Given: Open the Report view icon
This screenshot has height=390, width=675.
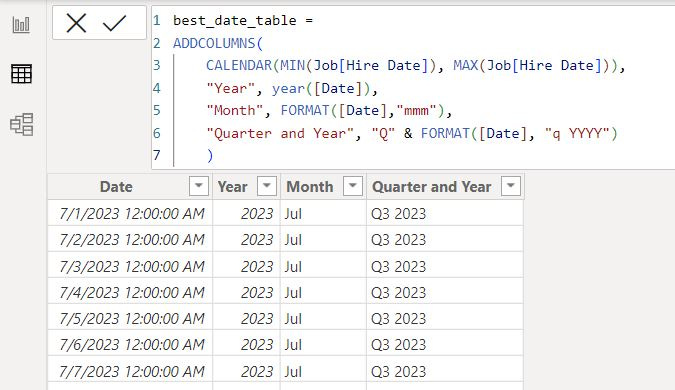Looking at the screenshot, I should pyautogui.click(x=21, y=25).
